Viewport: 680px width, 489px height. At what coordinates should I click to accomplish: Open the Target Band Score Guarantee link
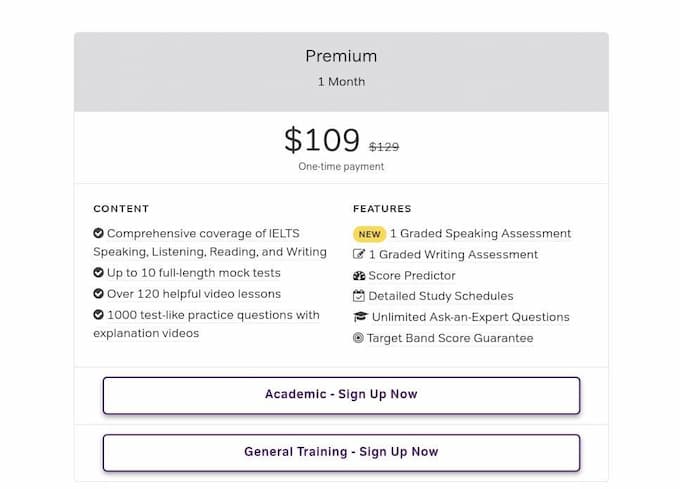click(x=450, y=338)
